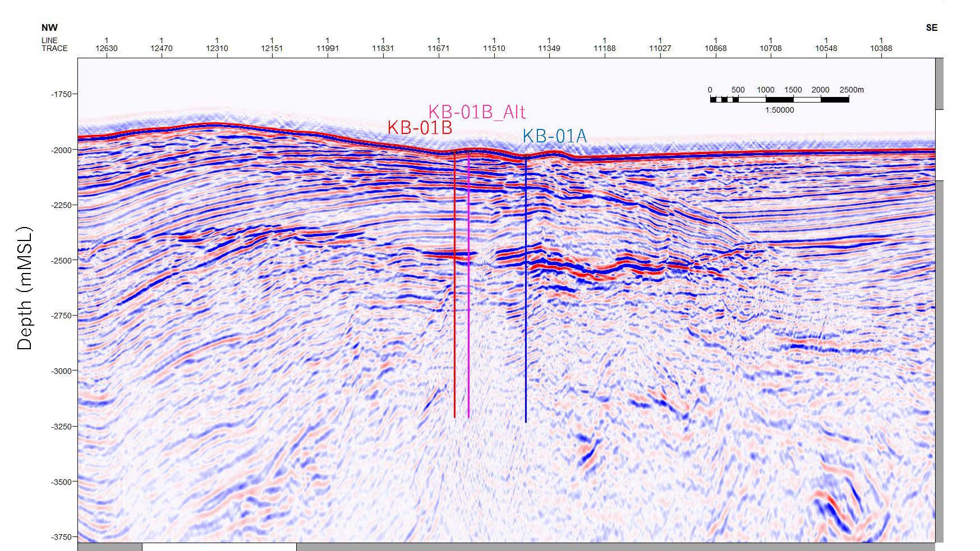
Task: Click the 1000 scale bar label
Action: tap(766, 90)
